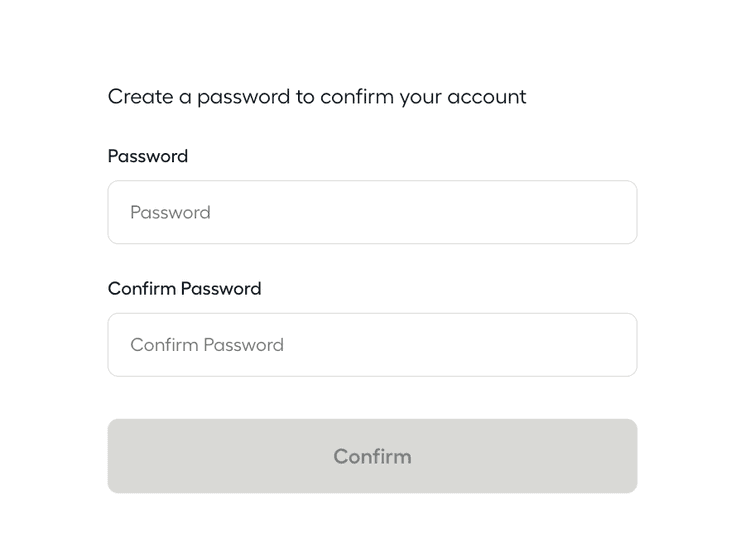Viewport: 750px width, 538px height.
Task: Click the "Password" placeholder text
Action: tap(170, 212)
